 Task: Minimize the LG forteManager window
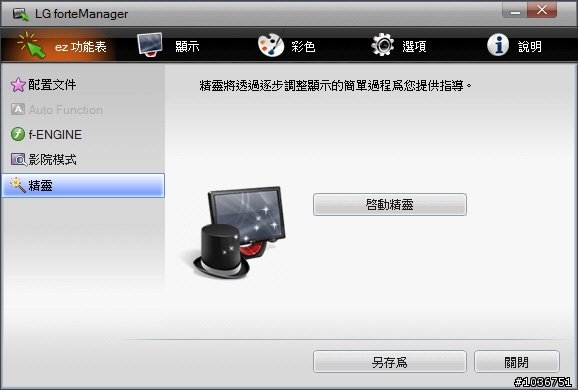point(515,10)
